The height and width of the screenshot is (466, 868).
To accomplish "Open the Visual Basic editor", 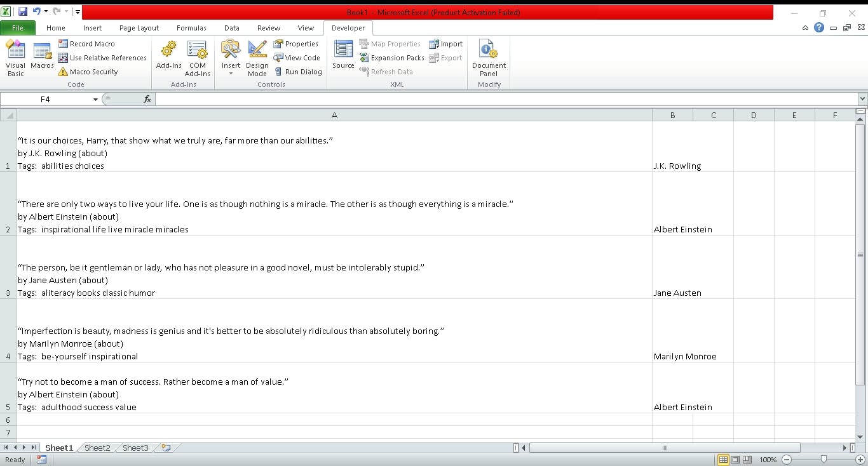I will [x=15, y=58].
